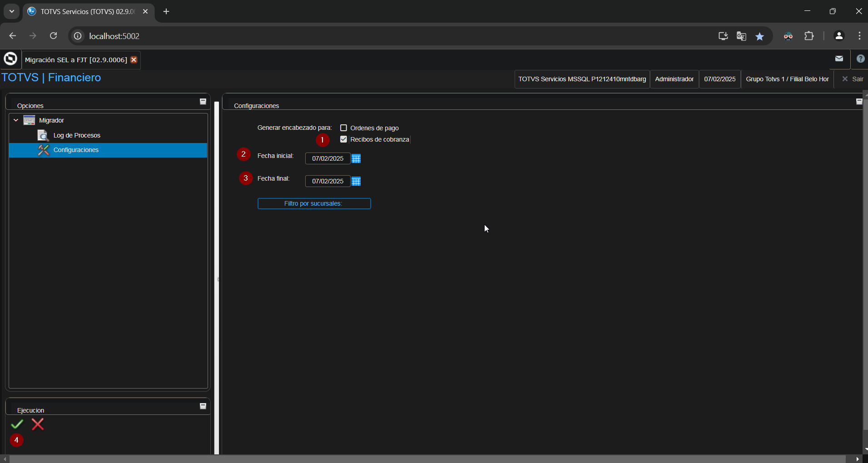Open the help question mark icon
This screenshot has height=463, width=868.
[860, 59]
